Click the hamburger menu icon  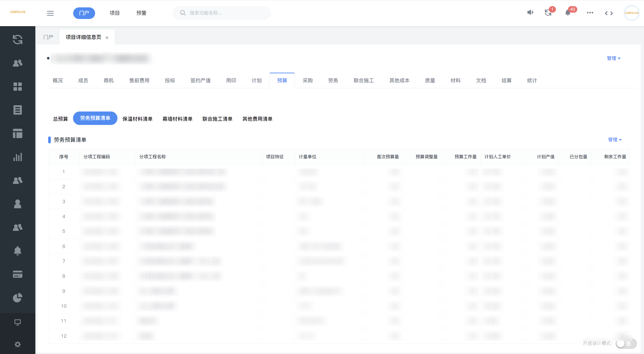tap(50, 13)
